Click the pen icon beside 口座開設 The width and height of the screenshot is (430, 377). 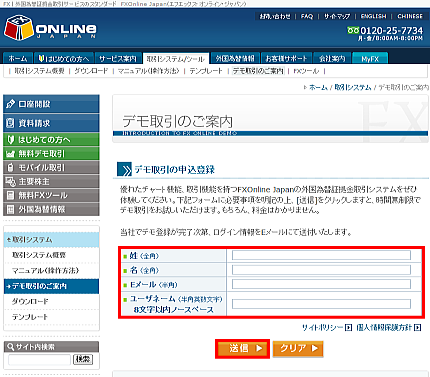click(x=10, y=104)
